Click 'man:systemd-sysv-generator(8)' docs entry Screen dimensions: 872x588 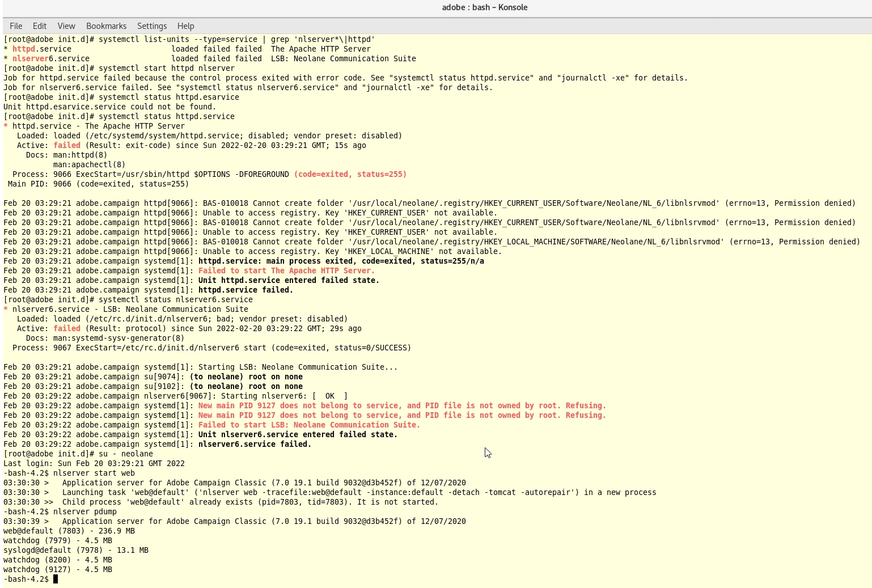pyautogui.click(x=119, y=339)
